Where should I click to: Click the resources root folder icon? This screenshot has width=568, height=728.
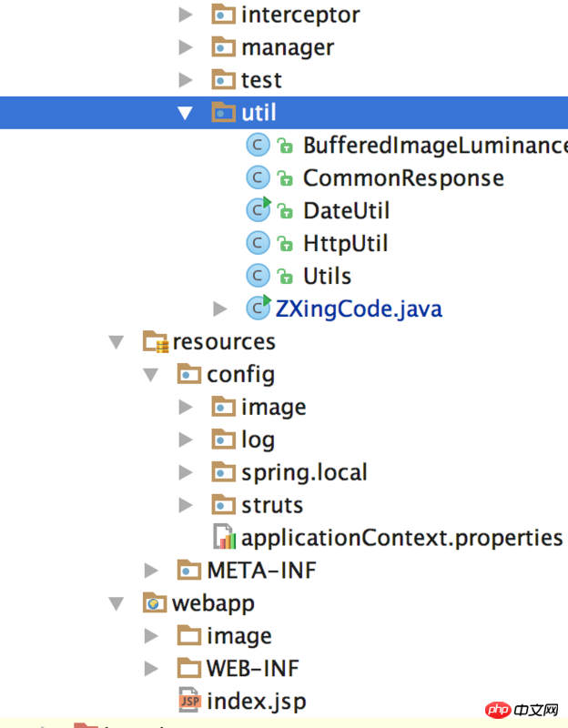(x=156, y=342)
